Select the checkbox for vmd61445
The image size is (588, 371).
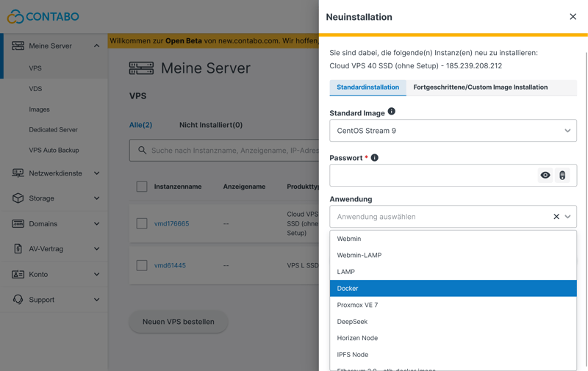(x=142, y=265)
